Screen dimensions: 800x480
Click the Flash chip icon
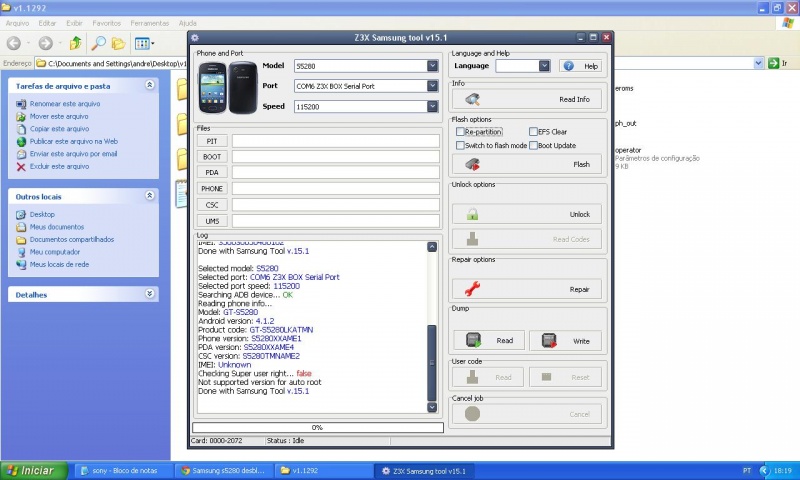pyautogui.click(x=472, y=164)
